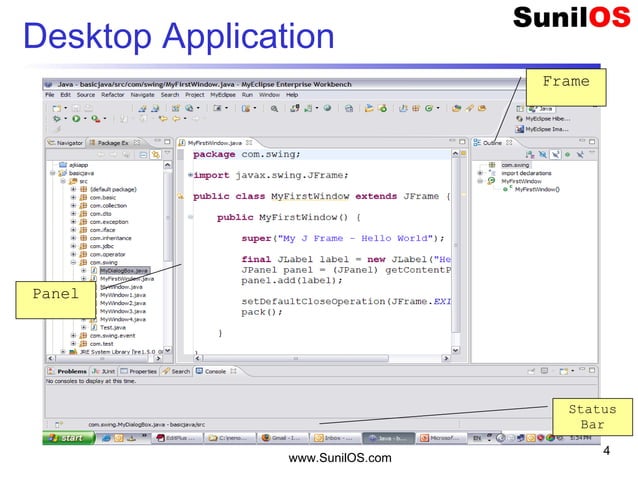
Task: Switch to the JUnit tab
Action: 103,371
